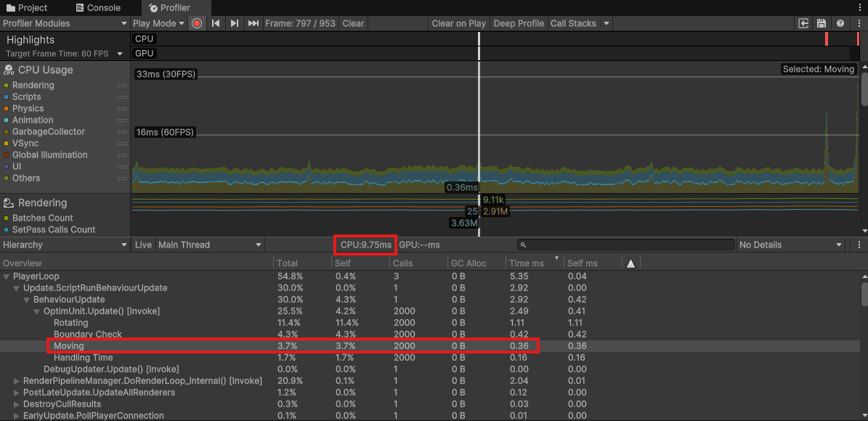The height and width of the screenshot is (421, 868).
Task: Click the load profiler data icon
Action: point(803,23)
